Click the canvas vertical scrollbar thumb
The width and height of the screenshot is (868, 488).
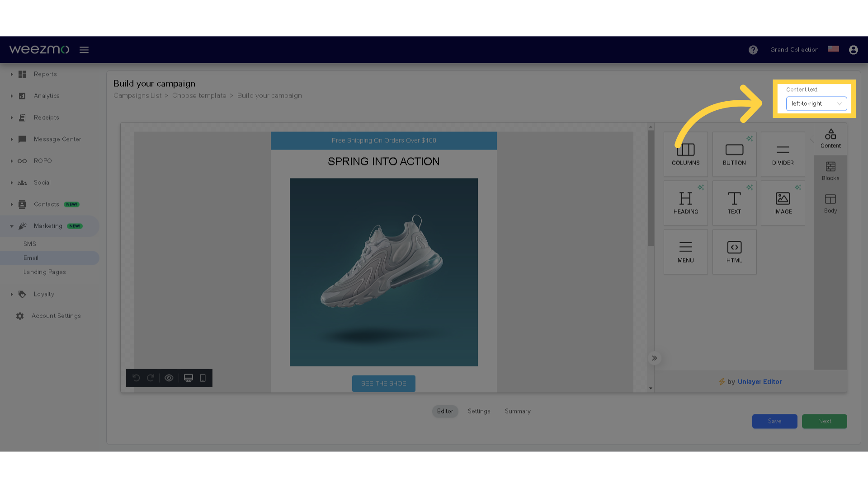point(651,188)
